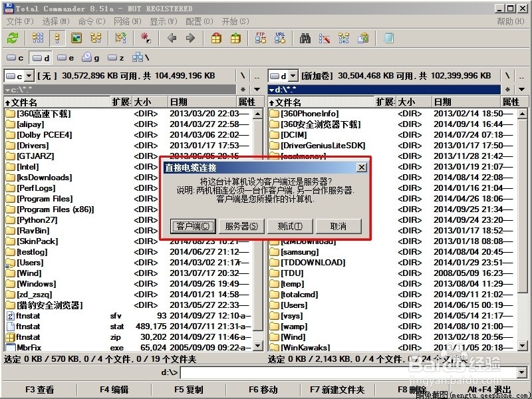Click the 测试(T) button
532x399 pixels.
(x=290, y=226)
